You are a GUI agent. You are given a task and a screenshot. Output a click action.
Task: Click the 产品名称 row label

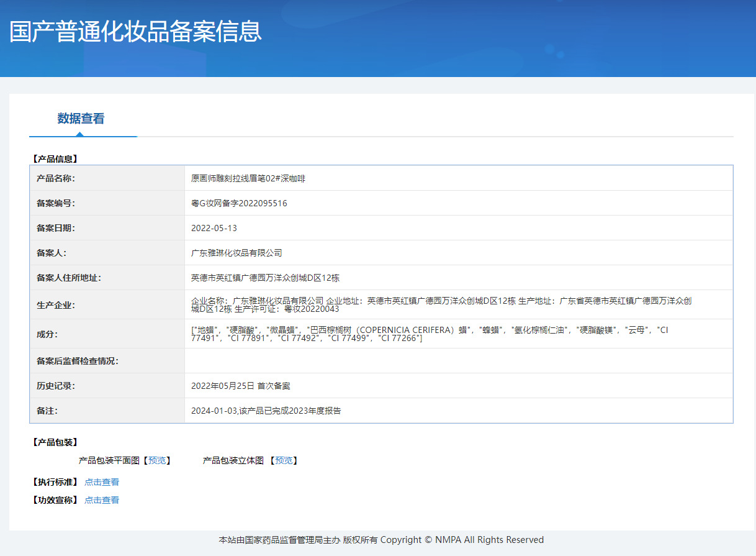coord(56,178)
